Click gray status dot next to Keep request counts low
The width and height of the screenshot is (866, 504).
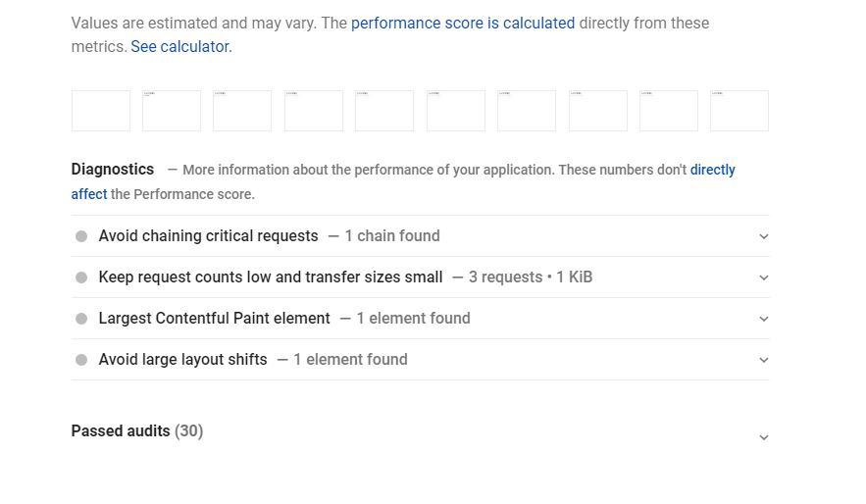pyautogui.click(x=81, y=277)
